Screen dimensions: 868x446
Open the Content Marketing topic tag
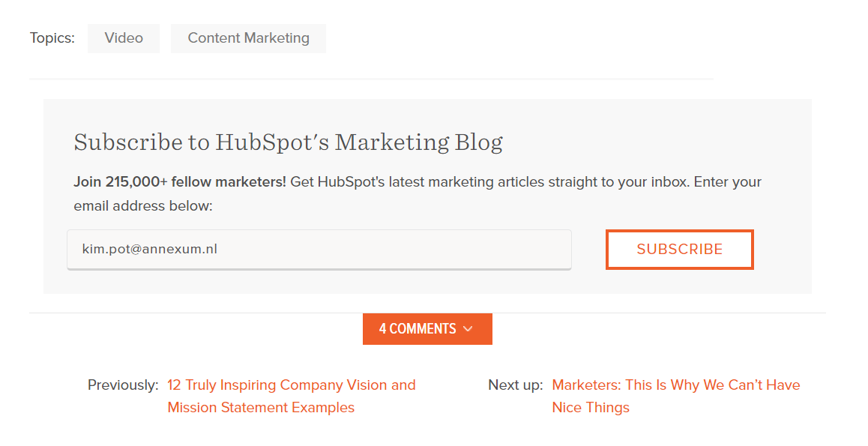[248, 38]
